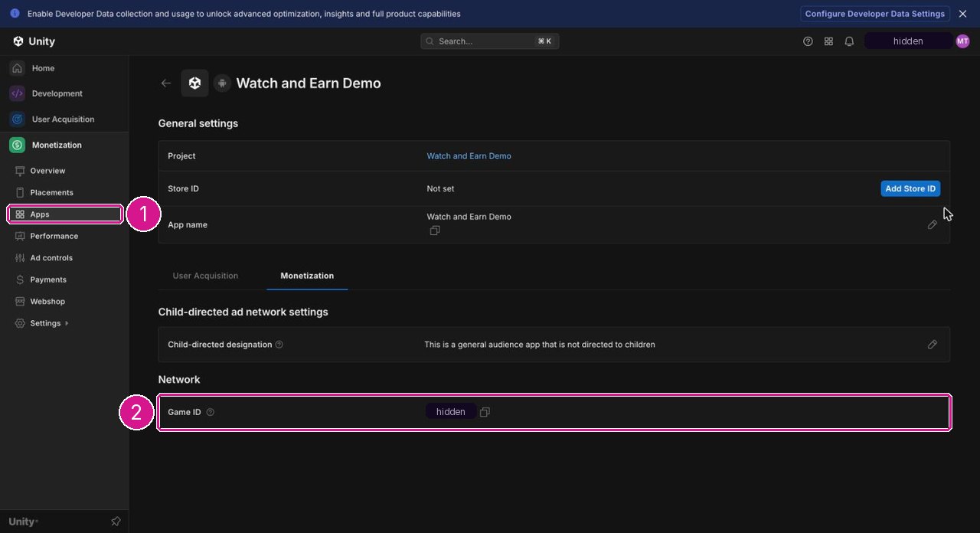Open Configure Developer Data Settings
980x533 pixels.
coord(875,14)
